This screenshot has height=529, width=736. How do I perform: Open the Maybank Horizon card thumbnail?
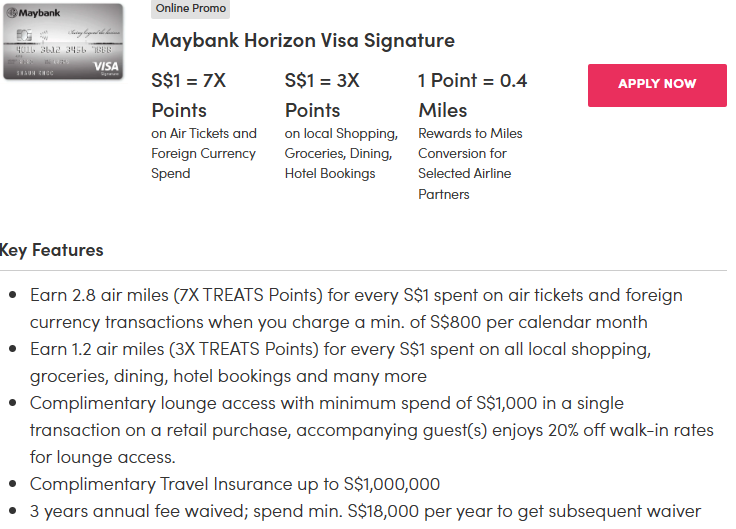point(63,41)
